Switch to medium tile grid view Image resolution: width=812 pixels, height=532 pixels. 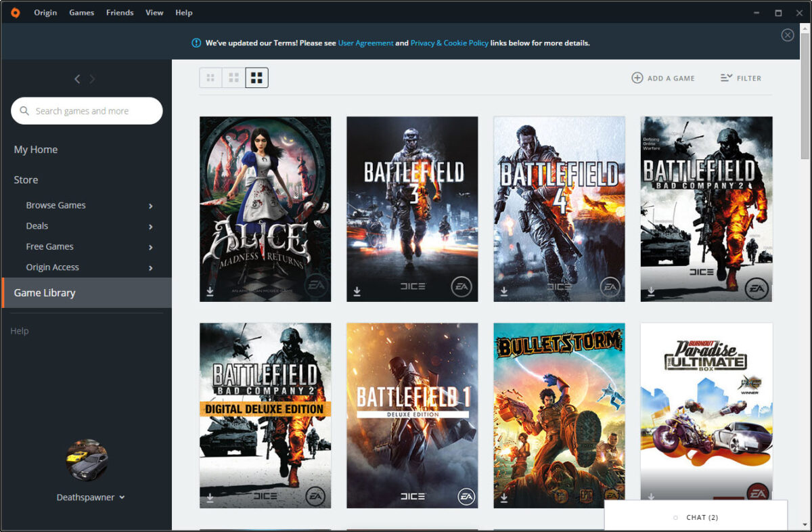pos(233,78)
